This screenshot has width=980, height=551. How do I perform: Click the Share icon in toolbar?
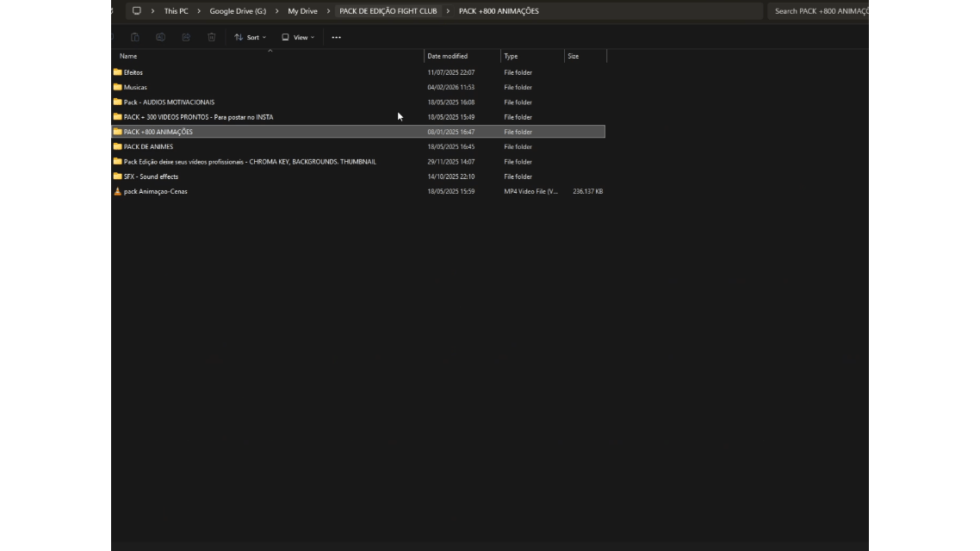coord(186,37)
